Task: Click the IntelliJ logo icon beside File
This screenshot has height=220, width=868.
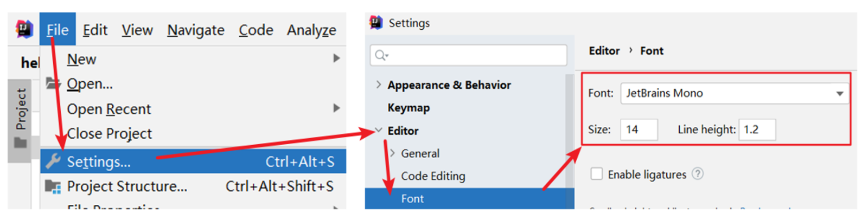Action: coord(24,29)
